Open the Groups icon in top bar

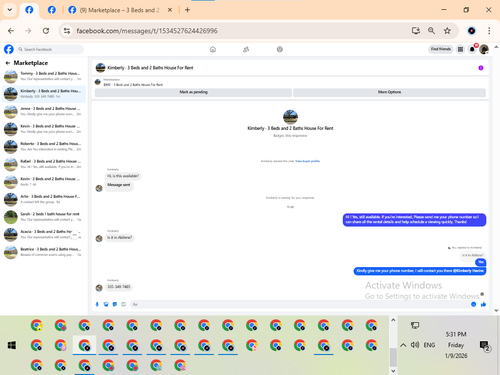coord(280,49)
